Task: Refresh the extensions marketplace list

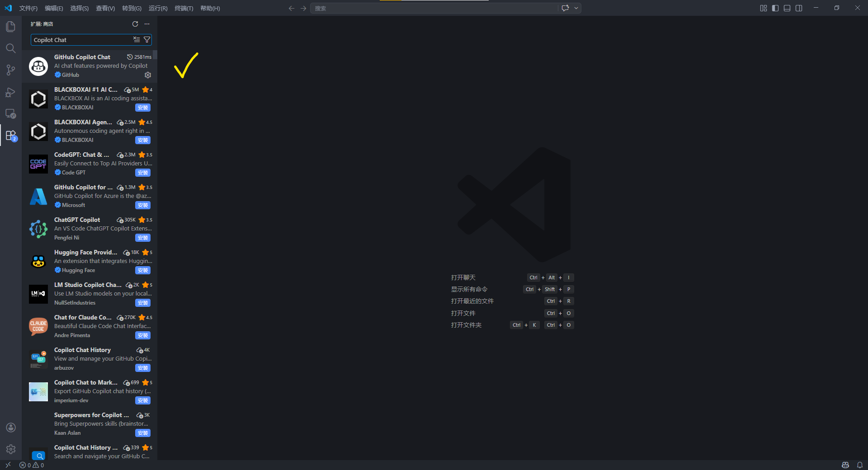Action: pos(135,24)
